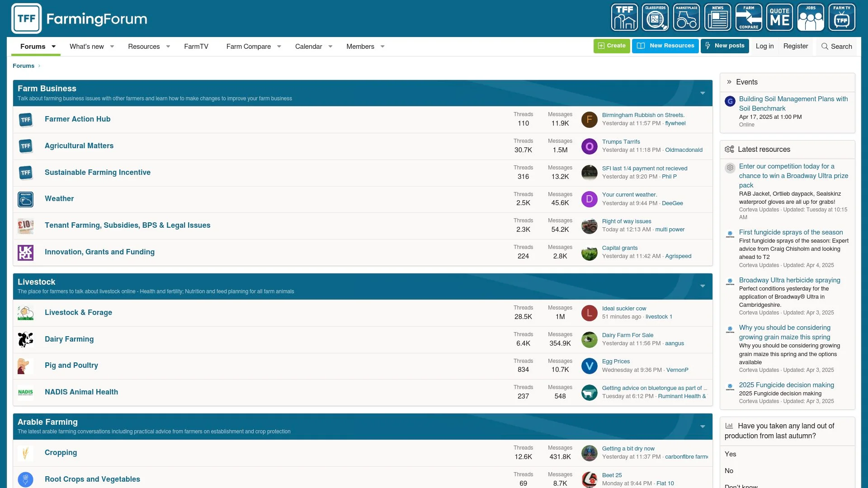Click the Agricultural Matters forum icon
Screen dimensions: 868x488
[26, 146]
